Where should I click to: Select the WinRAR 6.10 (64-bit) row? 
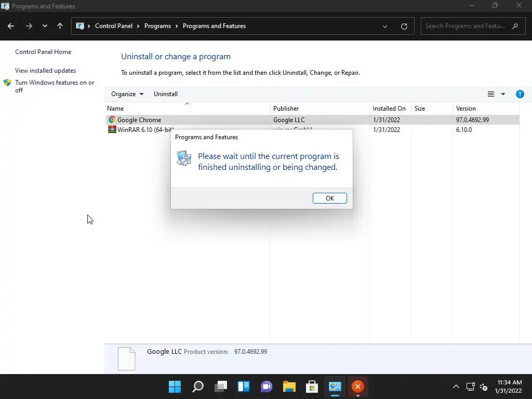coord(312,129)
